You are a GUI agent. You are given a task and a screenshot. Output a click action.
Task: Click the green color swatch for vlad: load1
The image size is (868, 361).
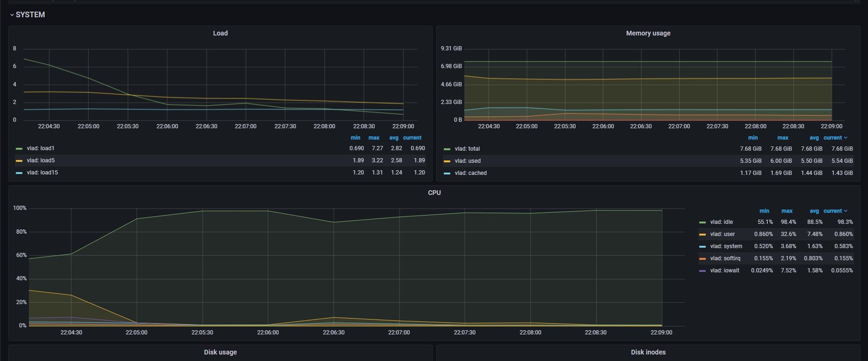click(x=19, y=149)
